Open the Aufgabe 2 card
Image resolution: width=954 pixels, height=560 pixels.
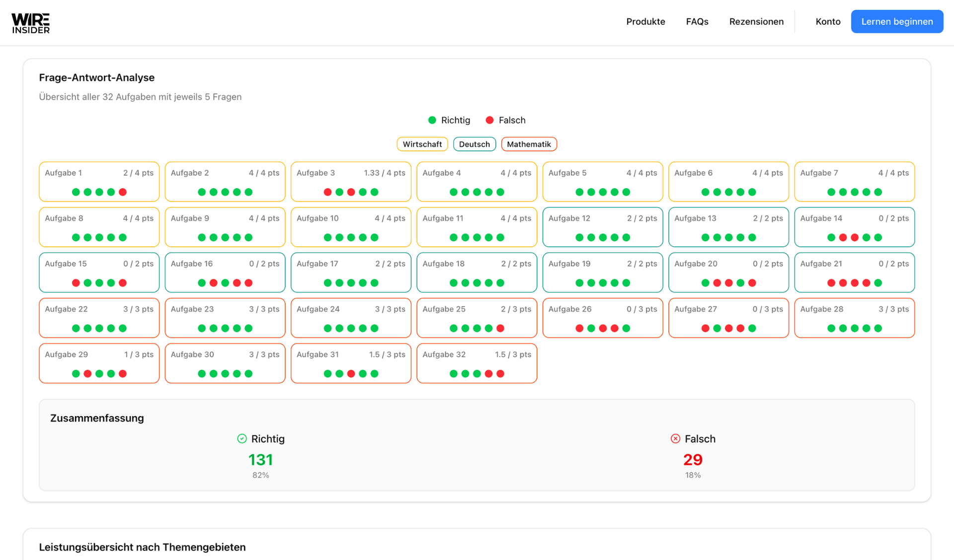coord(225,182)
